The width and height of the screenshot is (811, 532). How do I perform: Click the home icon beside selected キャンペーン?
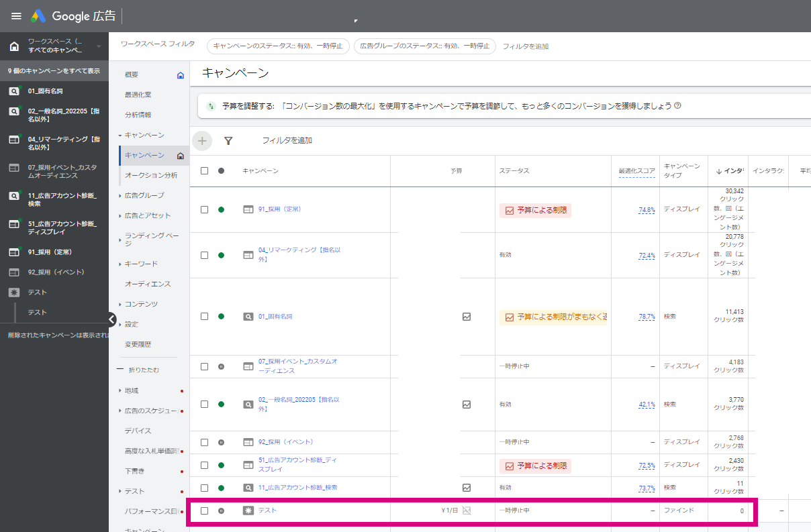click(x=180, y=156)
